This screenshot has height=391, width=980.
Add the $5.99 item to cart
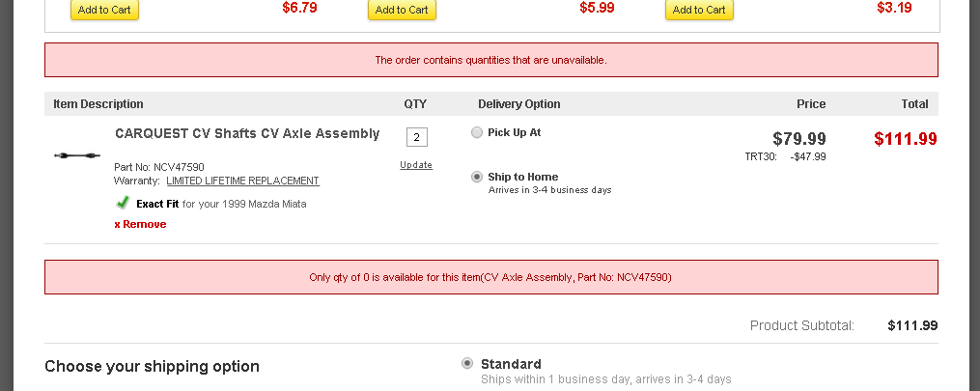[402, 10]
